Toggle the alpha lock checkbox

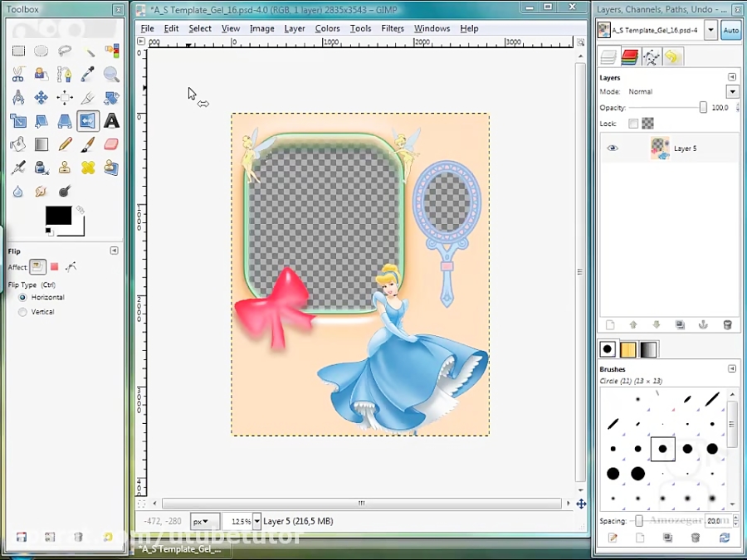[x=633, y=123]
